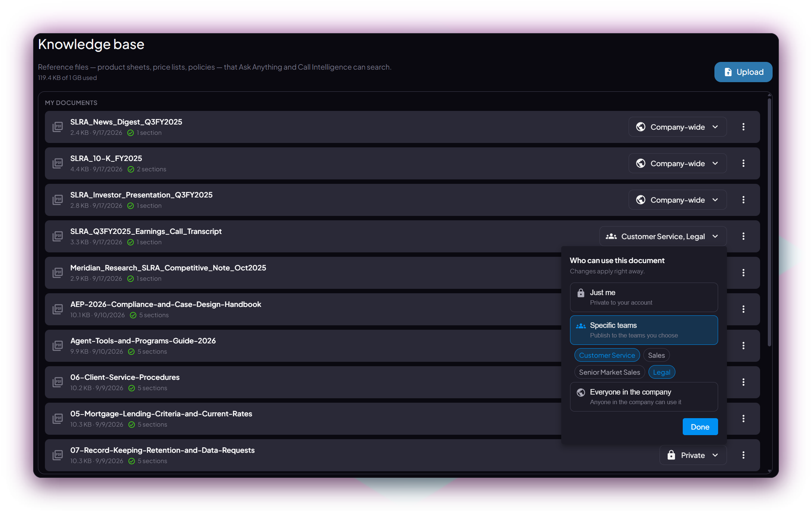Image resolution: width=812 pixels, height=511 pixels.
Task: Upload a new document
Action: (x=743, y=72)
